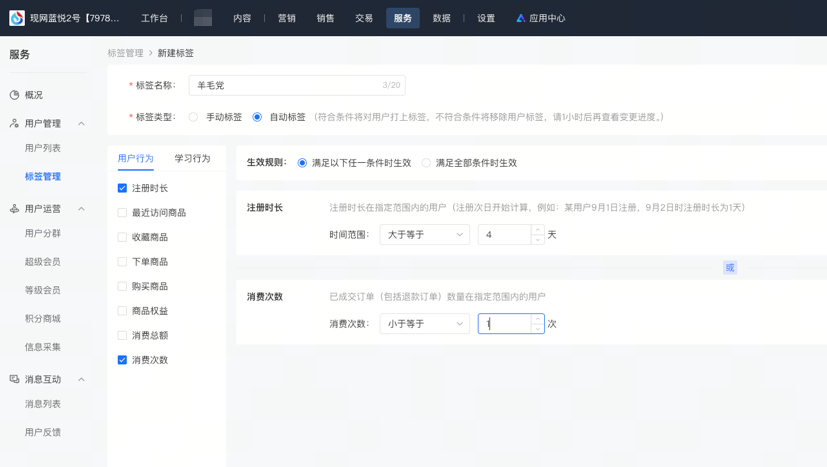Viewport: 827px width, 467px height.
Task: Click the 或 condition connector badge
Action: tap(730, 268)
